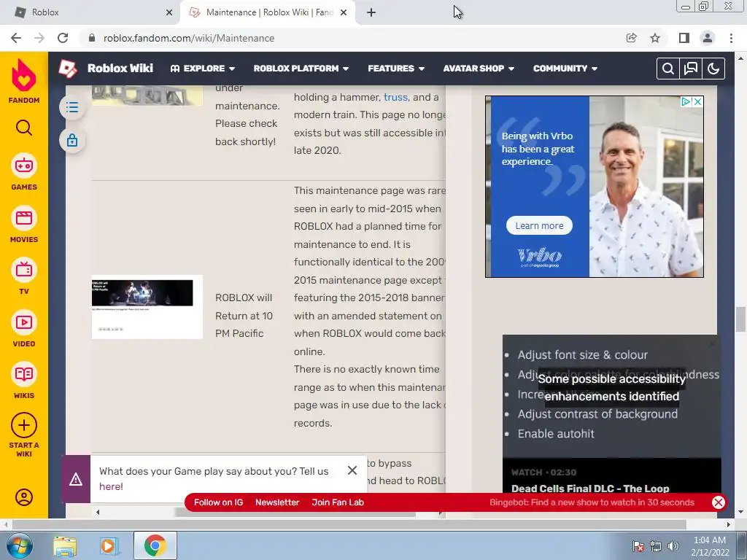Go forward with browser forward arrow
Image resolution: width=747 pixels, height=560 pixels.
tap(39, 38)
